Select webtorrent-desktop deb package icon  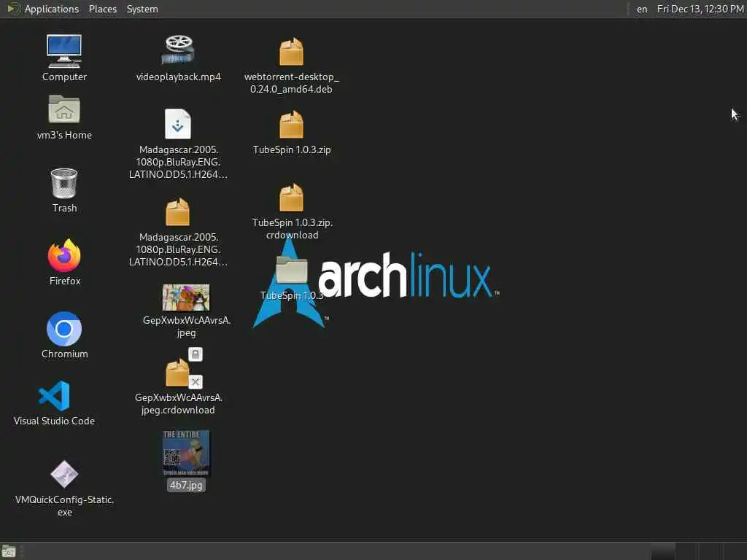[291, 51]
